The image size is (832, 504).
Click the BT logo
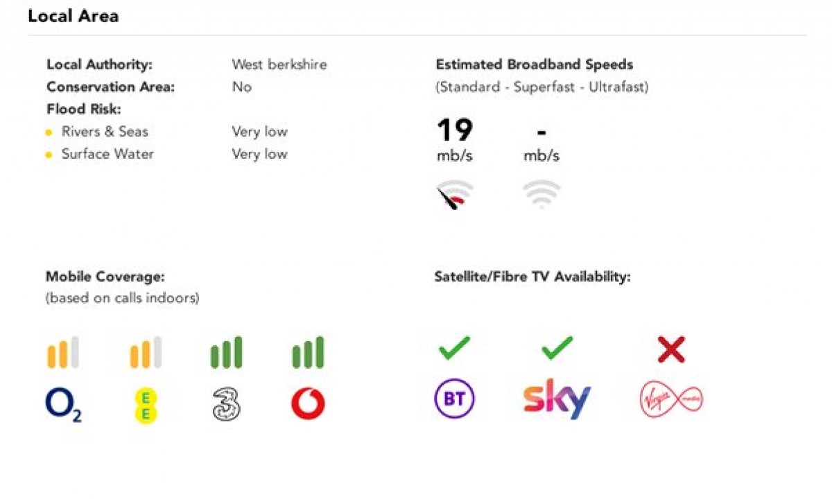click(x=455, y=400)
